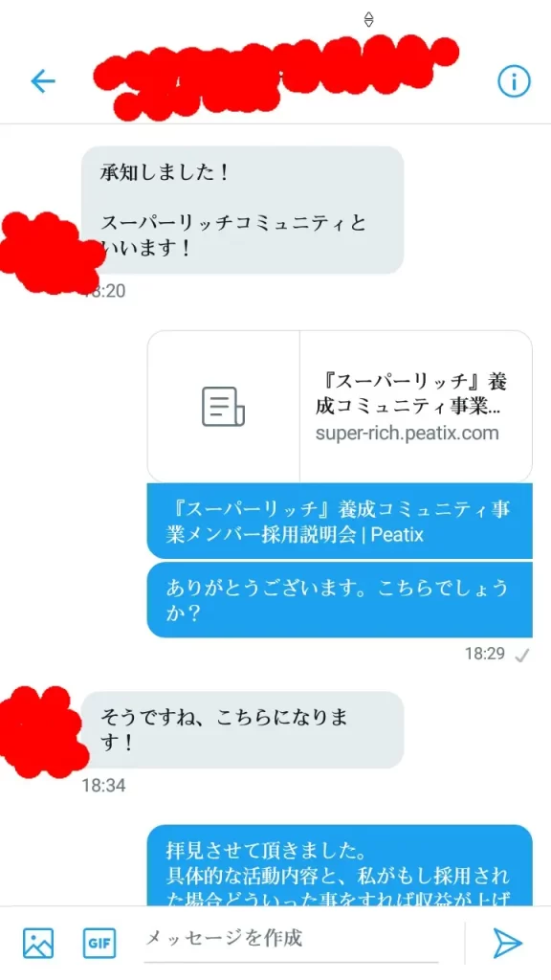Viewport: 551px width, 980px height.
Task: Select the Peatix title blue message bubble
Action: [x=340, y=521]
